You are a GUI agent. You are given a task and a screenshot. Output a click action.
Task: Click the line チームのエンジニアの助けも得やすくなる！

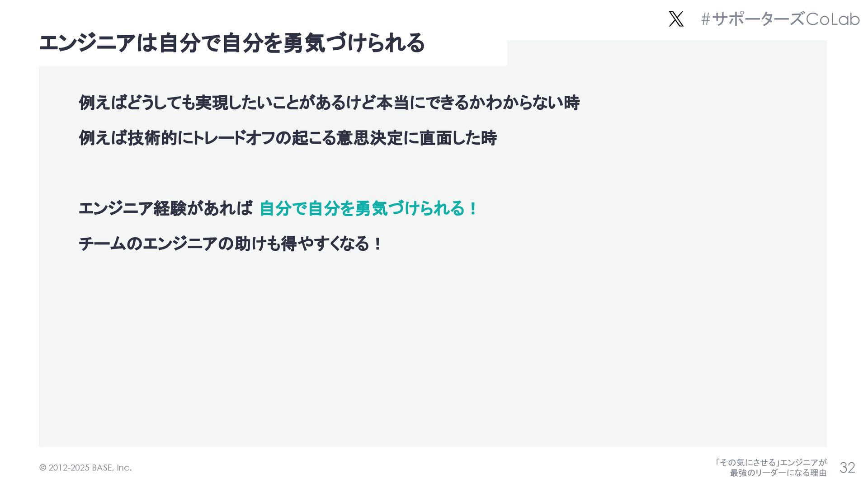pyautogui.click(x=231, y=244)
